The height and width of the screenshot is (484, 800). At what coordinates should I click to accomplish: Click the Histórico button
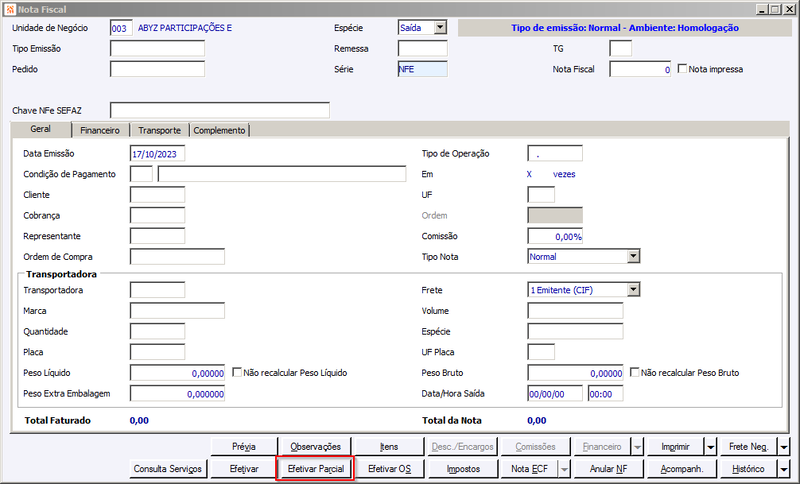pos(748,469)
